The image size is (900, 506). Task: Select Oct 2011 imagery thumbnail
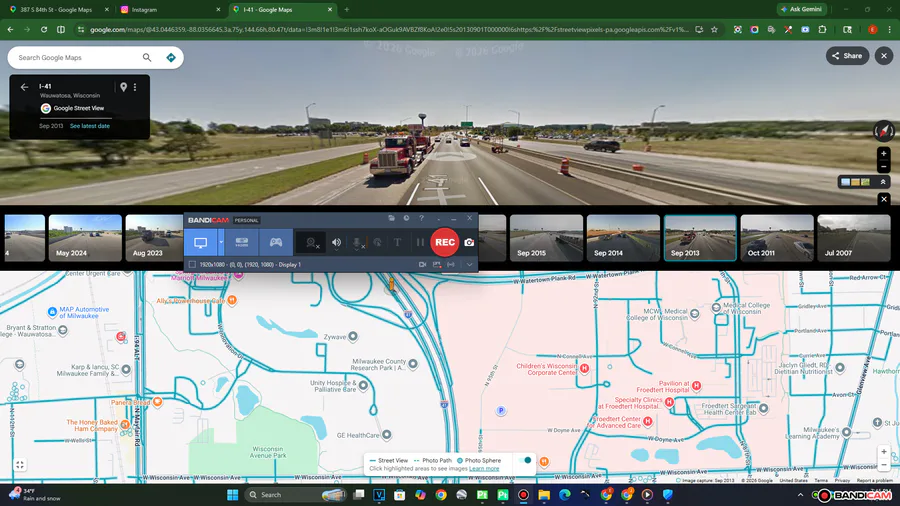pos(777,238)
